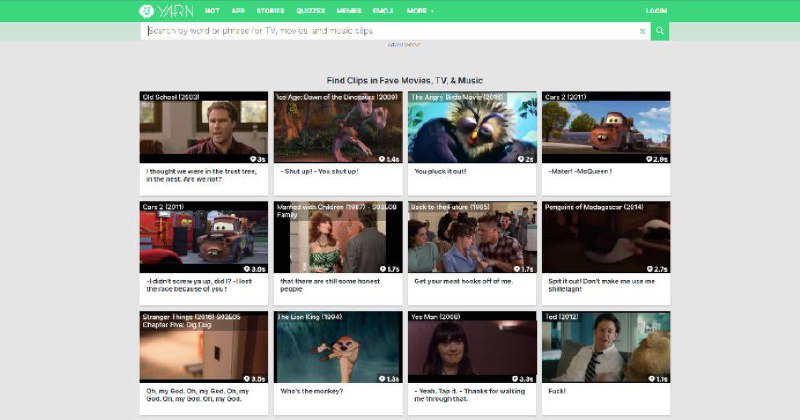Open the Old School (2003) clip thumbnail
800x420 pixels.
coord(204,127)
